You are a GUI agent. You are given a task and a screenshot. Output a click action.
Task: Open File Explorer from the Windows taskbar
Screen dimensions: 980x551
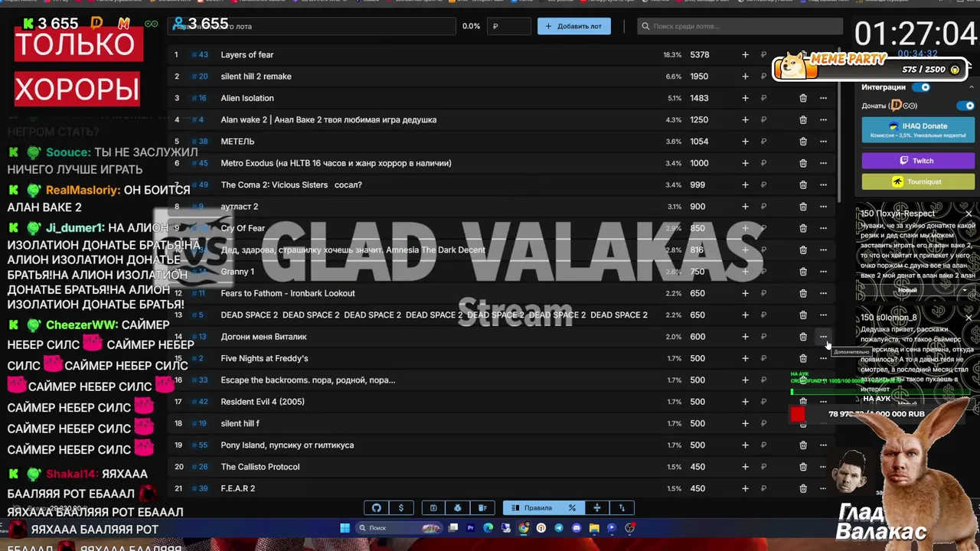pyautogui.click(x=594, y=528)
